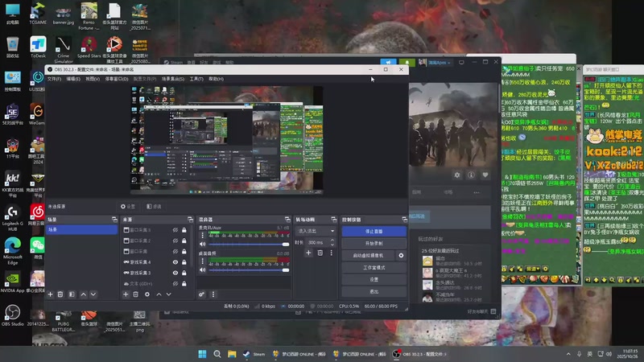Screen dimensions: 644x362
Task: Unlock the 窗口采集 3 source
Action: coord(184,230)
